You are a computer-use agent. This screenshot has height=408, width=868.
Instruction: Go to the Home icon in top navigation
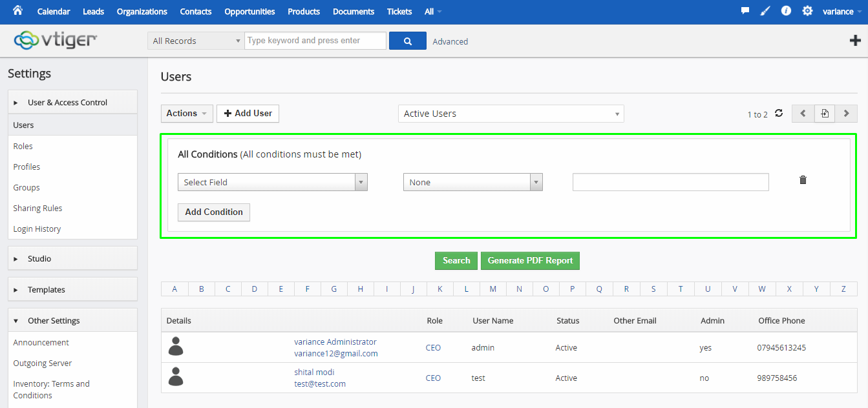[17, 11]
